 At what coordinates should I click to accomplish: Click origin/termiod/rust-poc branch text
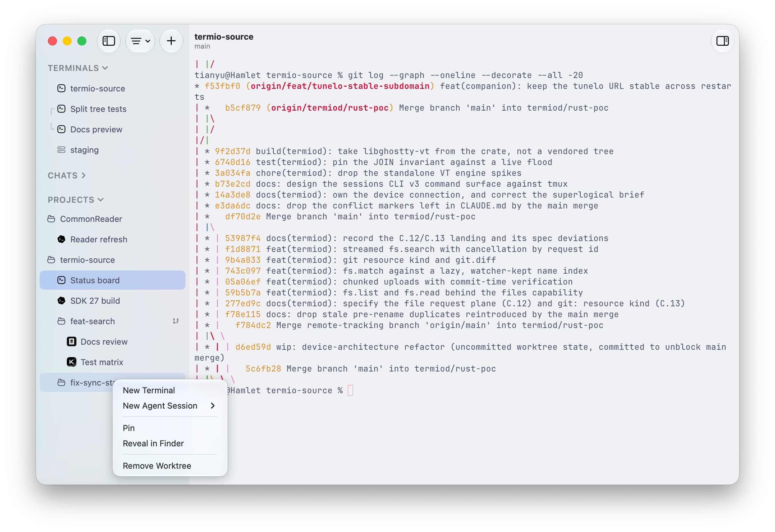[330, 108]
